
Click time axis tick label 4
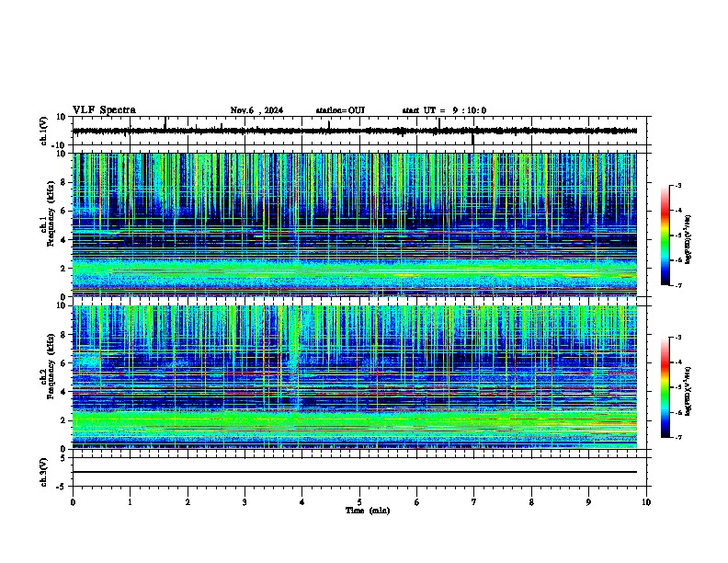pos(302,502)
